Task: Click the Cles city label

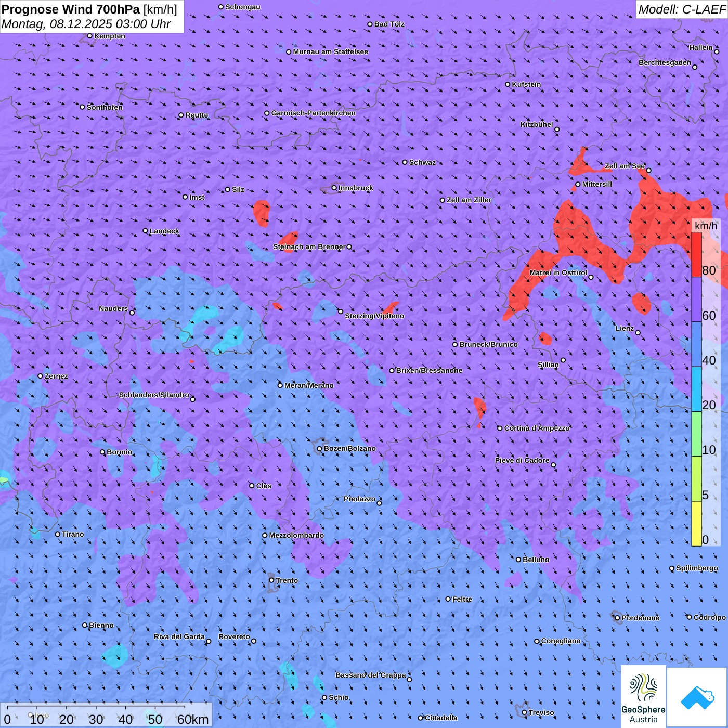Action: coord(264,486)
